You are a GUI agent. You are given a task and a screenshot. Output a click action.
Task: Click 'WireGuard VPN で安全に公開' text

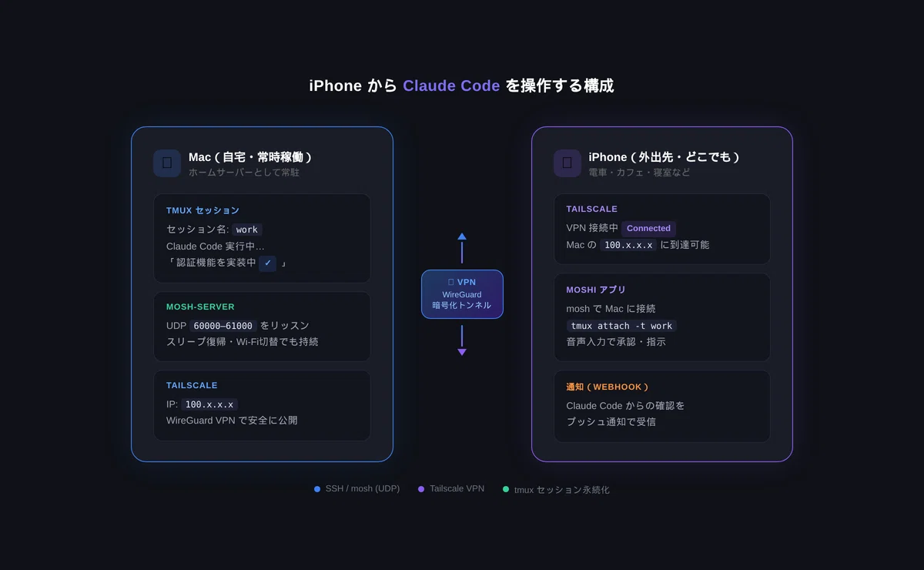(232, 421)
